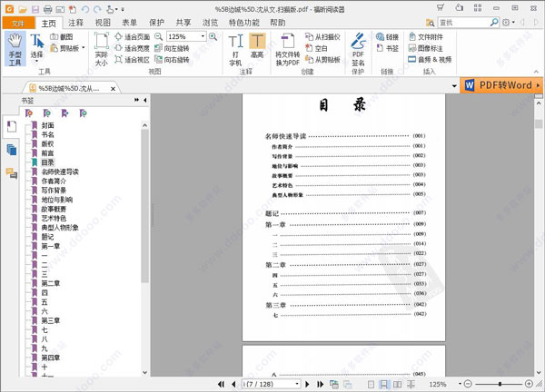Fit page to width
Viewport: 545px width, 392px height.
click(x=133, y=48)
